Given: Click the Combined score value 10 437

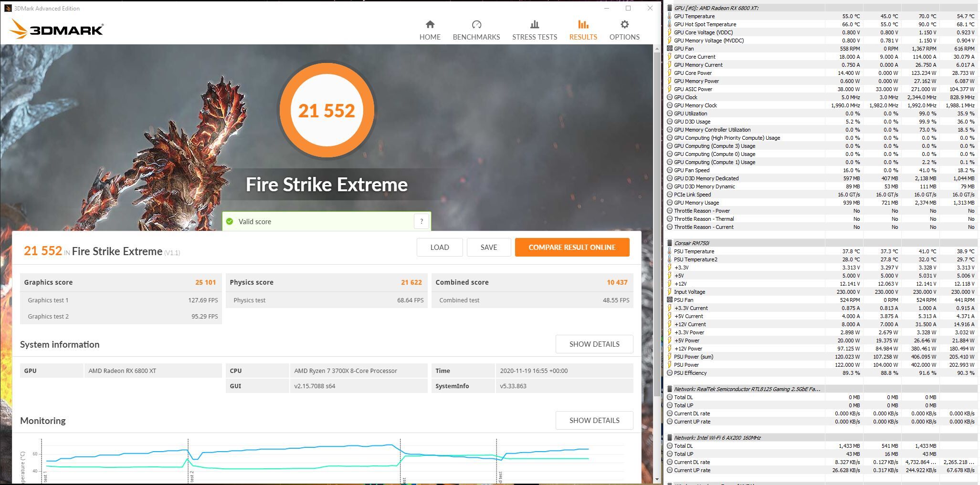Looking at the screenshot, I should tap(617, 282).
